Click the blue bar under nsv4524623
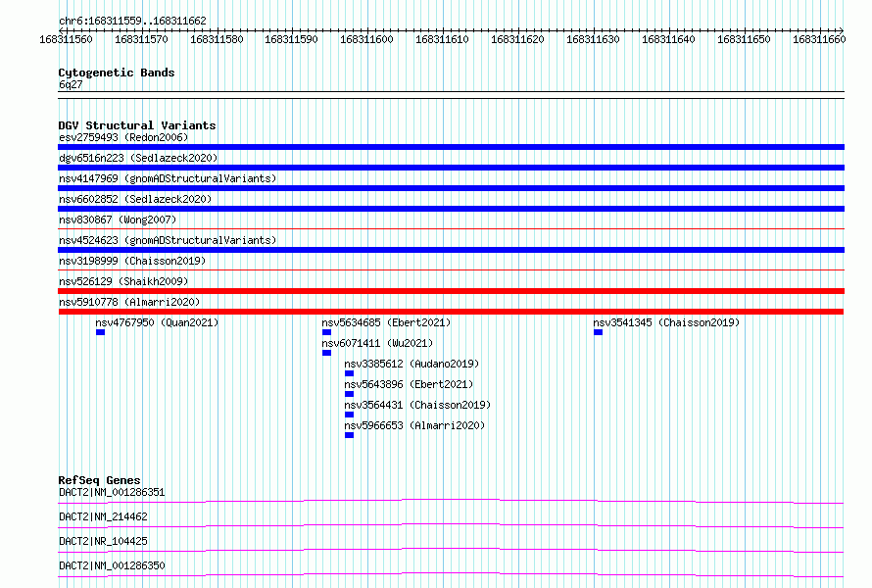Screen dimensions: 872x588 451,250
